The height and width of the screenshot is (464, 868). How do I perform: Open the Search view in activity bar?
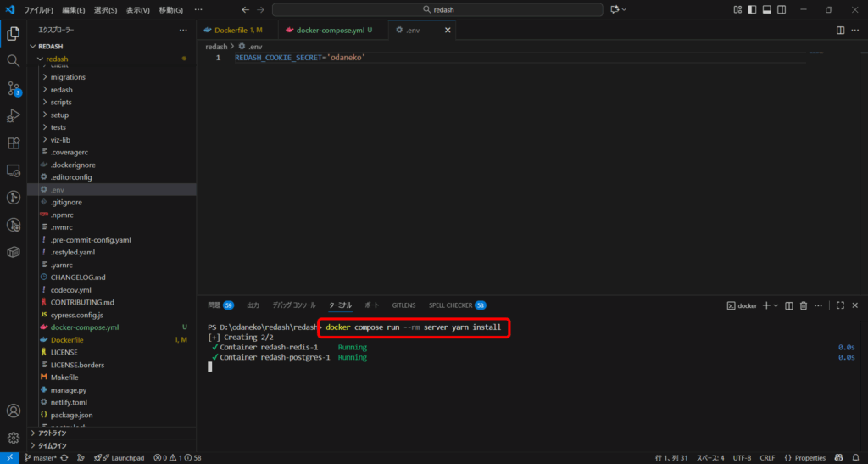13,61
